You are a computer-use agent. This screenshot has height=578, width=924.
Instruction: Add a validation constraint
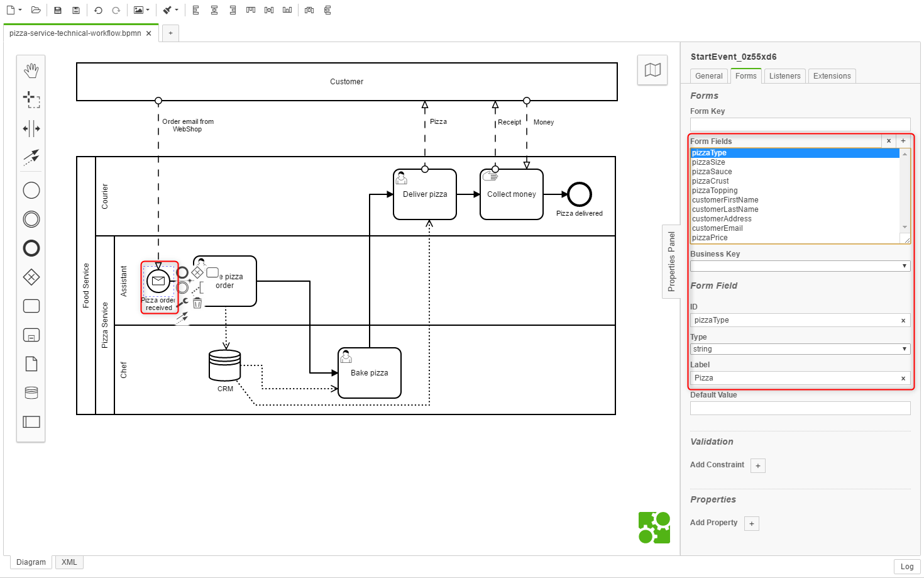point(758,466)
